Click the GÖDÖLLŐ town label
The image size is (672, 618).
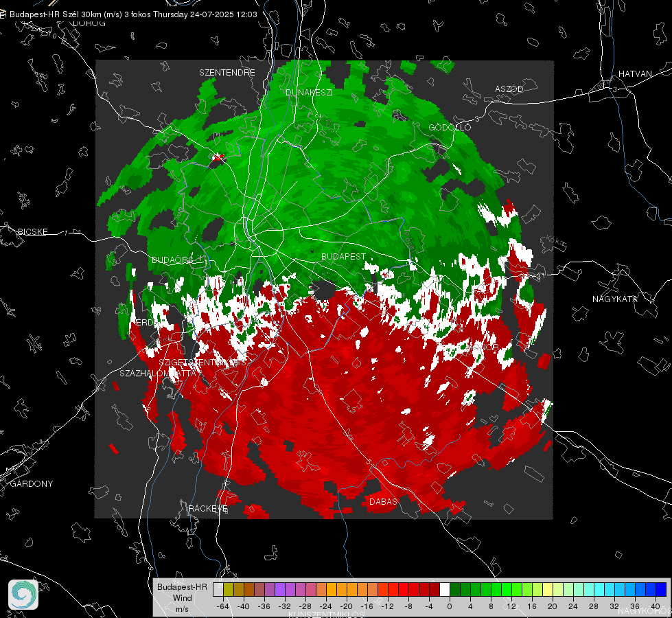coord(450,127)
